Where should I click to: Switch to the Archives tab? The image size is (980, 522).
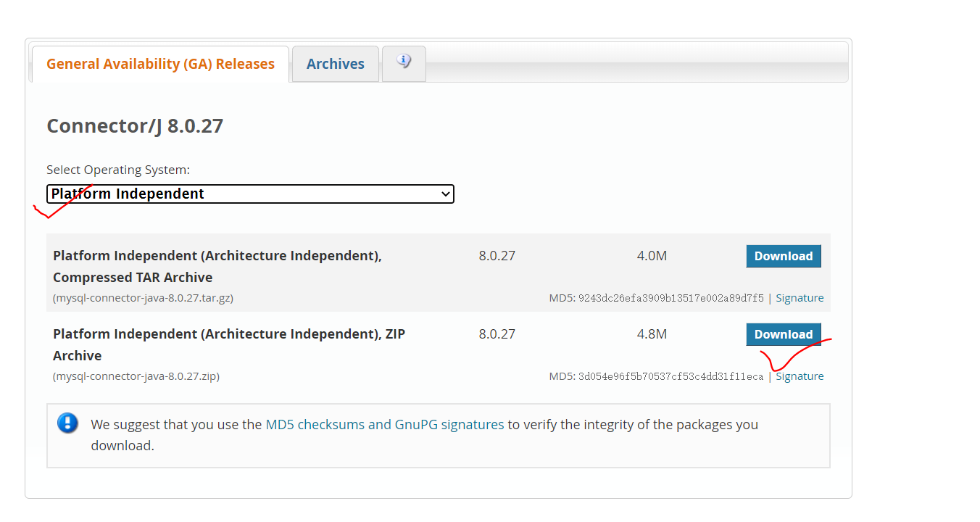pyautogui.click(x=335, y=64)
